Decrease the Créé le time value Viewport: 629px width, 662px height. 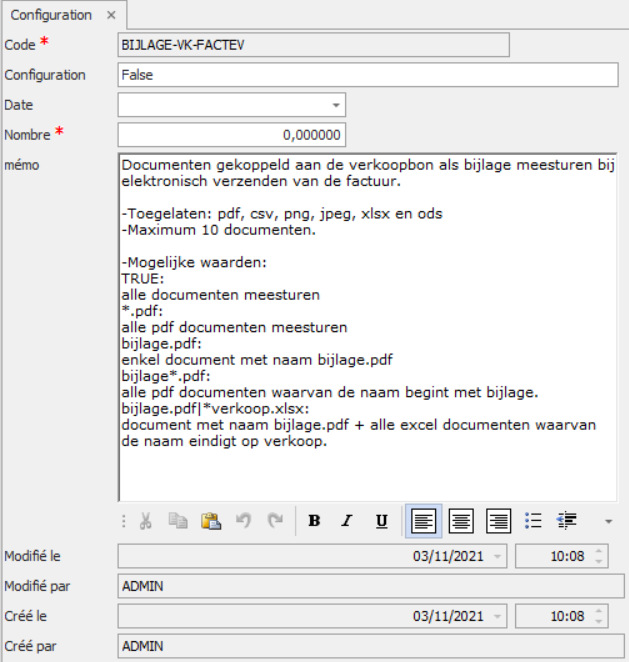pos(599,621)
